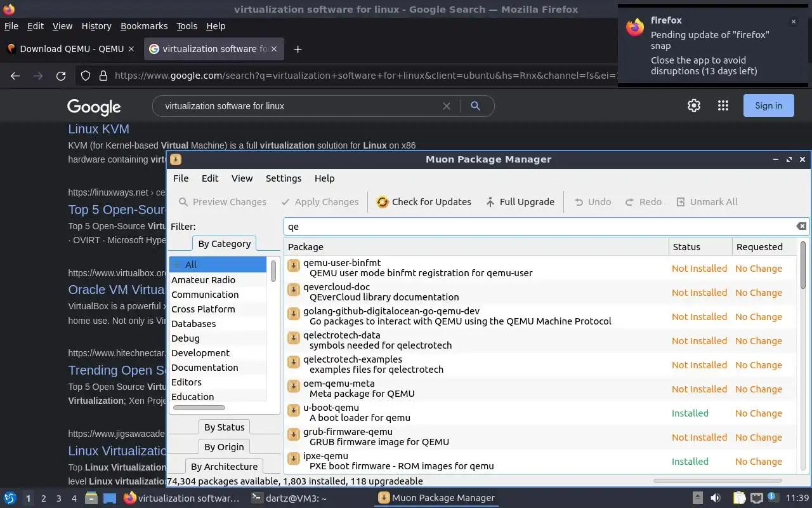
Task: Click the golang-github-digitalocean-go-qemu-dev package icon
Action: [x=294, y=314]
